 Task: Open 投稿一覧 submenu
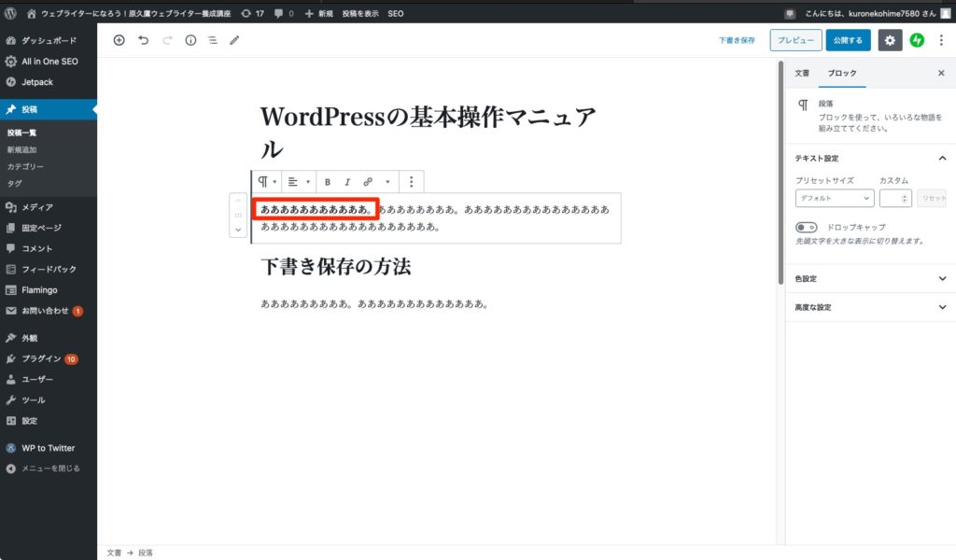click(22, 133)
